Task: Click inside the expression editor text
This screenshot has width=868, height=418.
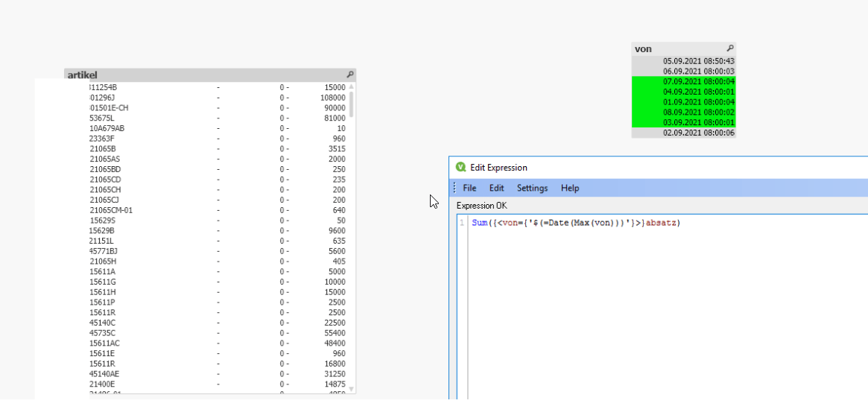Action: pyautogui.click(x=576, y=223)
